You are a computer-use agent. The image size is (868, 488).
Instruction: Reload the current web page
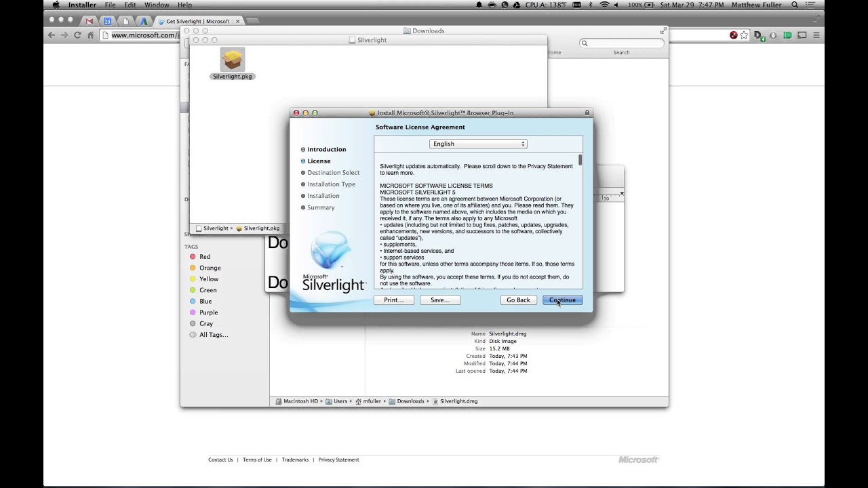coord(77,35)
